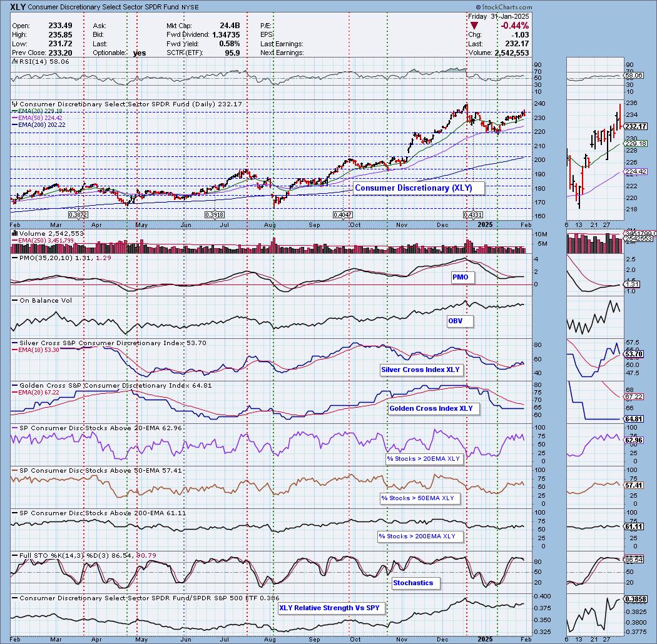Click the Open value 233.49
657x644 pixels.
pyautogui.click(x=60, y=26)
